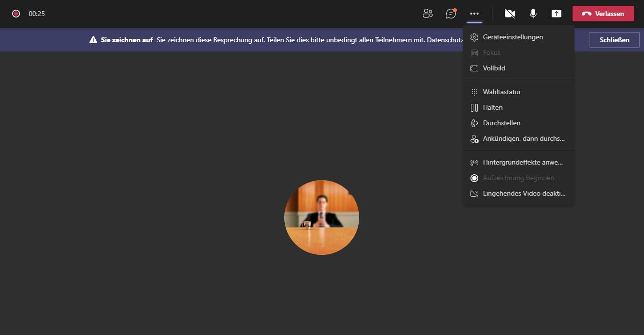The image size is (644, 335).
Task: Put the call on hold with Halten
Action: click(519, 107)
